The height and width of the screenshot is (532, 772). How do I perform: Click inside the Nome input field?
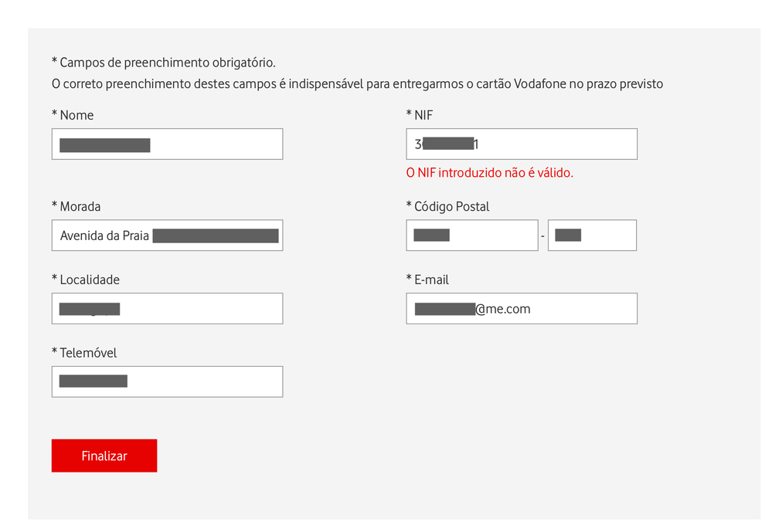point(167,144)
